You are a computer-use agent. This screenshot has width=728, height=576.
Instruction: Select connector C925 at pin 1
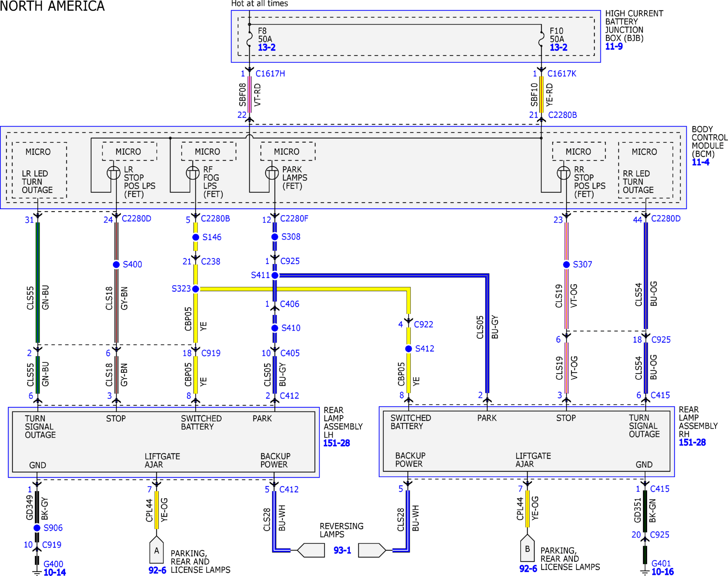290,261
